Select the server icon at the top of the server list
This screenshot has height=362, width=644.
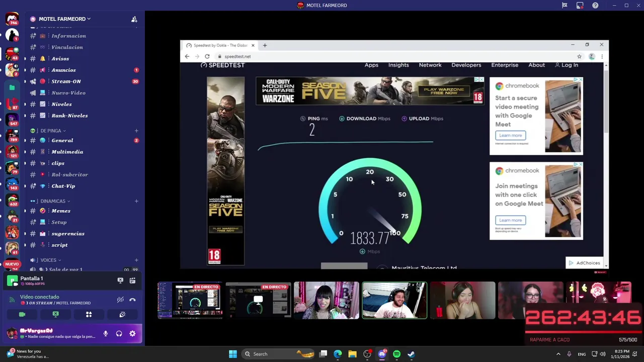point(12,19)
